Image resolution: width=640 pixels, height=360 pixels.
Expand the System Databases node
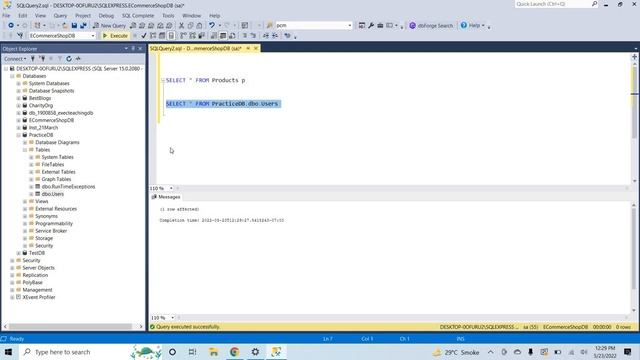click(18, 83)
